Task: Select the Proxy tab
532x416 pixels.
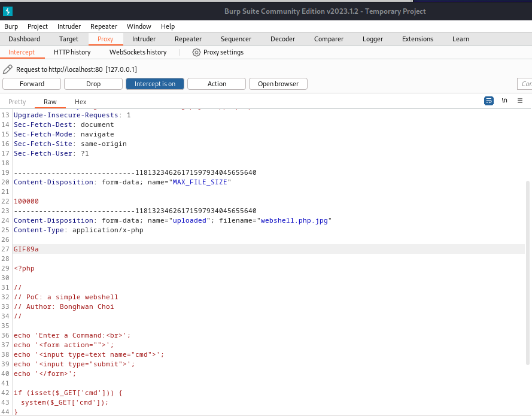Action: point(105,39)
